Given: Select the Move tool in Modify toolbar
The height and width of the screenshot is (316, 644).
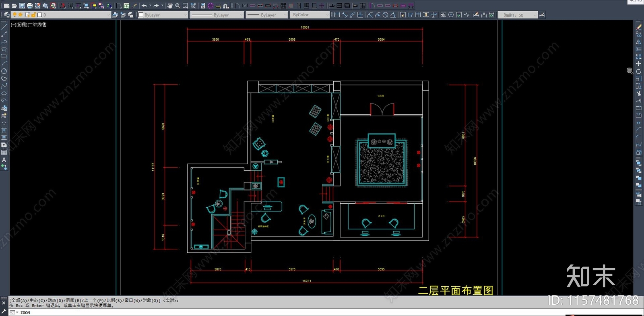Looking at the screenshot, I should pos(638,64).
